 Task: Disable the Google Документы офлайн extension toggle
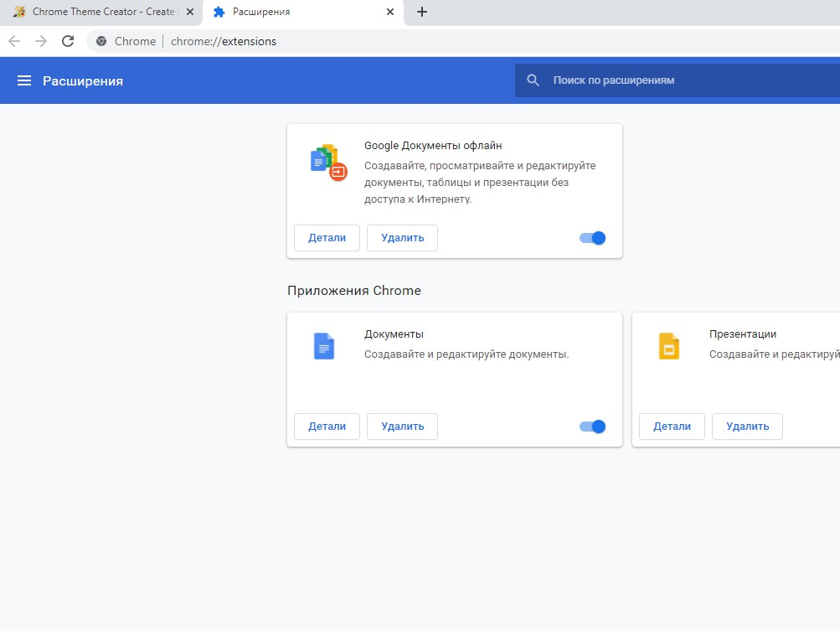click(592, 238)
